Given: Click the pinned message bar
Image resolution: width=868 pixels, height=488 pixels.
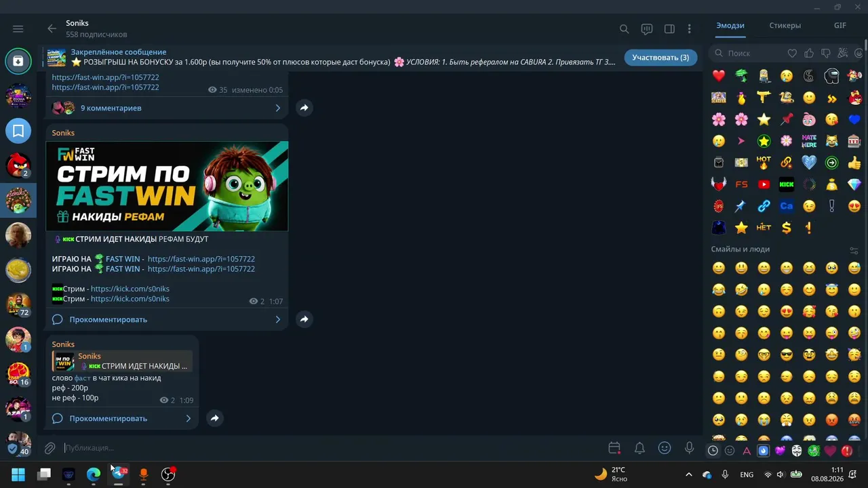Looking at the screenshot, I should coord(332,57).
